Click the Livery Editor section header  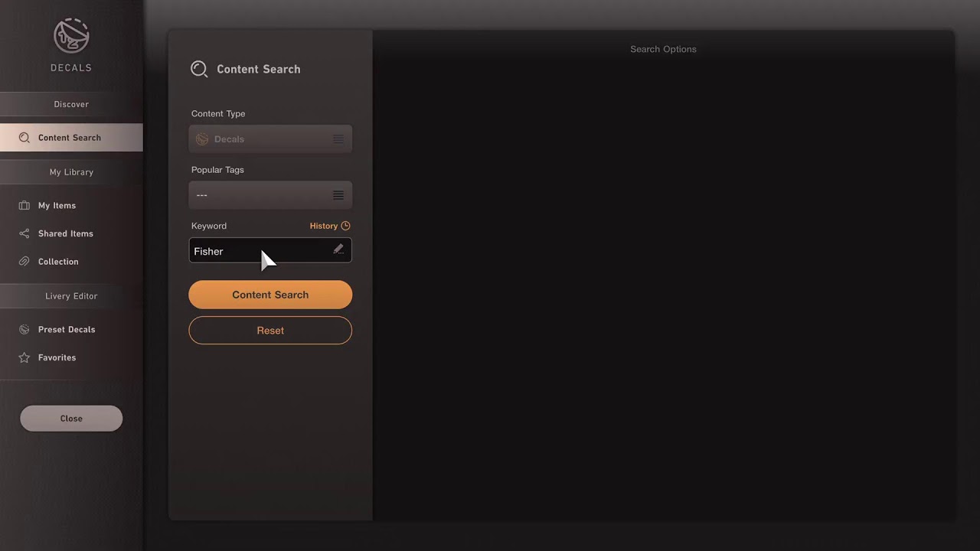pyautogui.click(x=71, y=296)
